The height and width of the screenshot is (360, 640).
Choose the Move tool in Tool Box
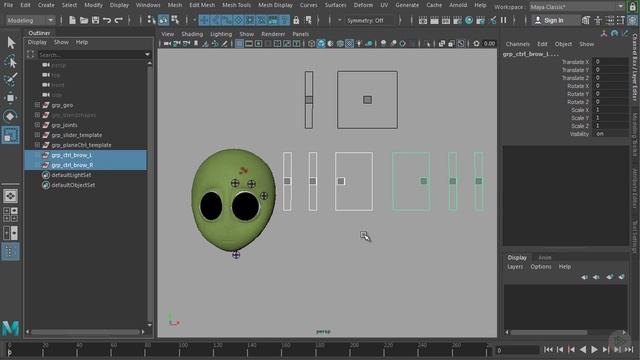[11, 98]
